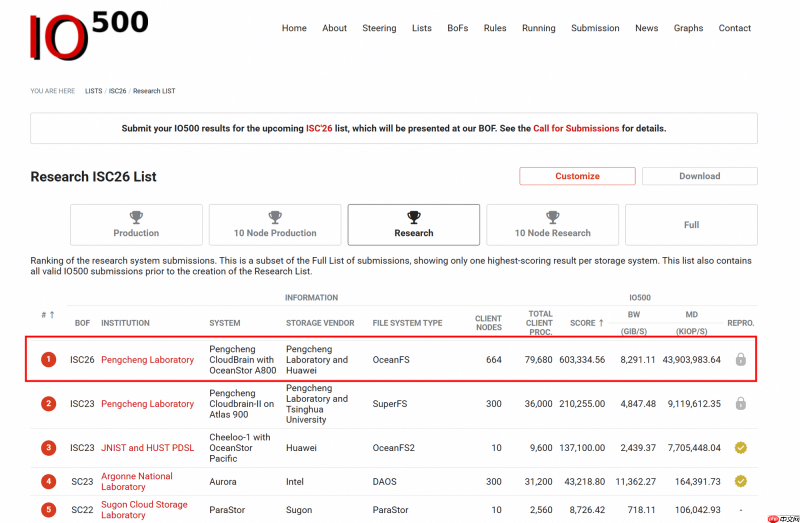Open BoFs in the navigation
Image resolution: width=800 pixels, height=523 pixels.
(458, 28)
